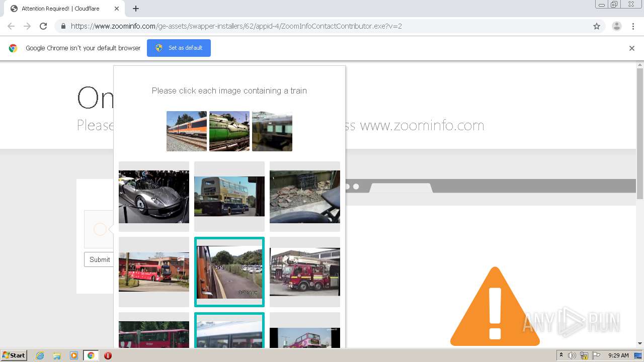Click the Show desktop icon by the clock
644x362 pixels.
(x=638, y=355)
